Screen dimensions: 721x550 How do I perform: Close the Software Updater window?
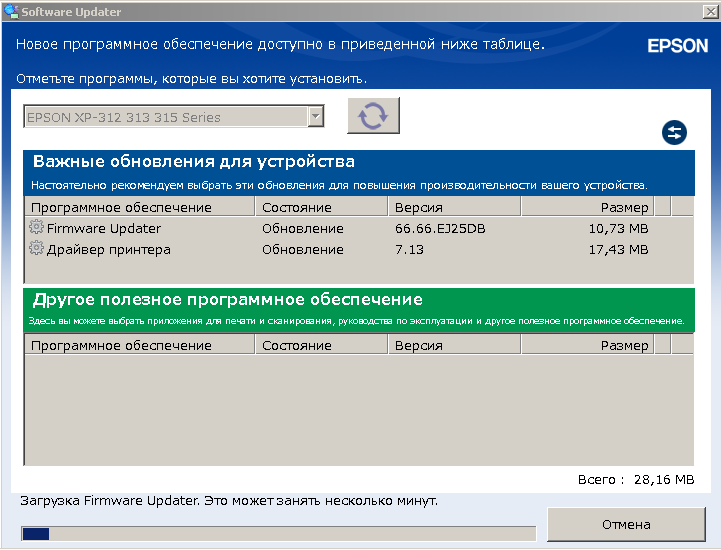(711, 11)
